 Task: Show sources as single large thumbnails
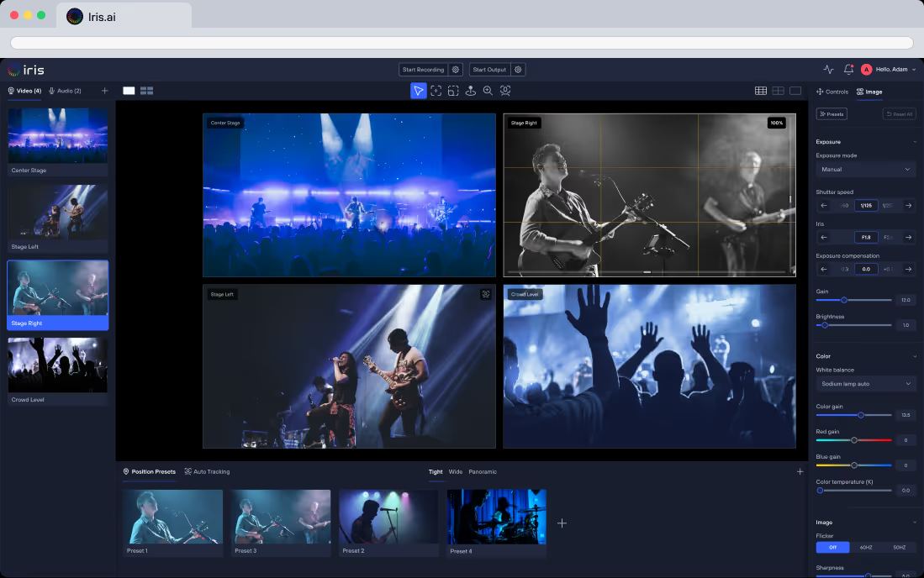coord(129,91)
